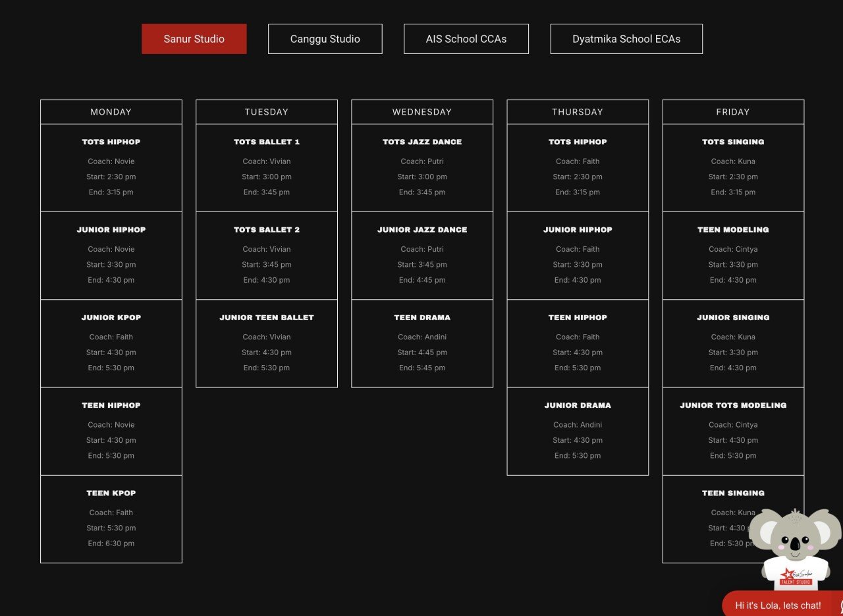Click Coach: Andini under JUNIOR DRAMA
The height and width of the screenshot is (616, 843).
coord(578,425)
